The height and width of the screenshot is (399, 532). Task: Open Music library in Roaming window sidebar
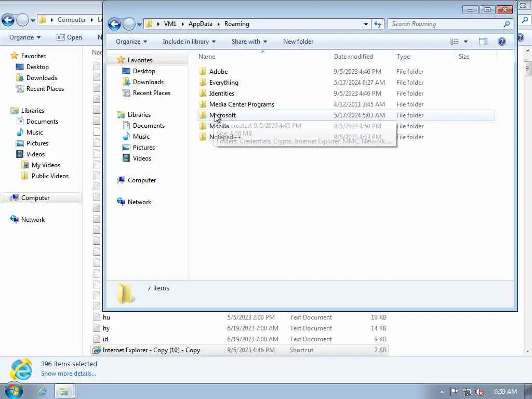(141, 137)
